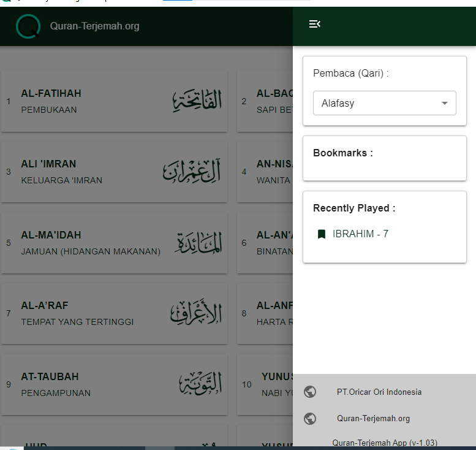476x450 pixels.
Task: Click the 'Recently Played :' heading
Action: pyautogui.click(x=354, y=208)
